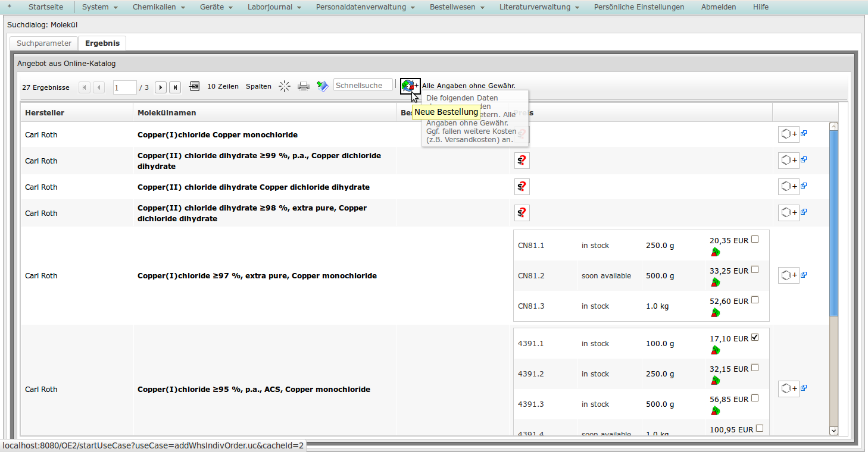Add molecule for Copper(I)chloride ≥97 % row

pos(788,275)
